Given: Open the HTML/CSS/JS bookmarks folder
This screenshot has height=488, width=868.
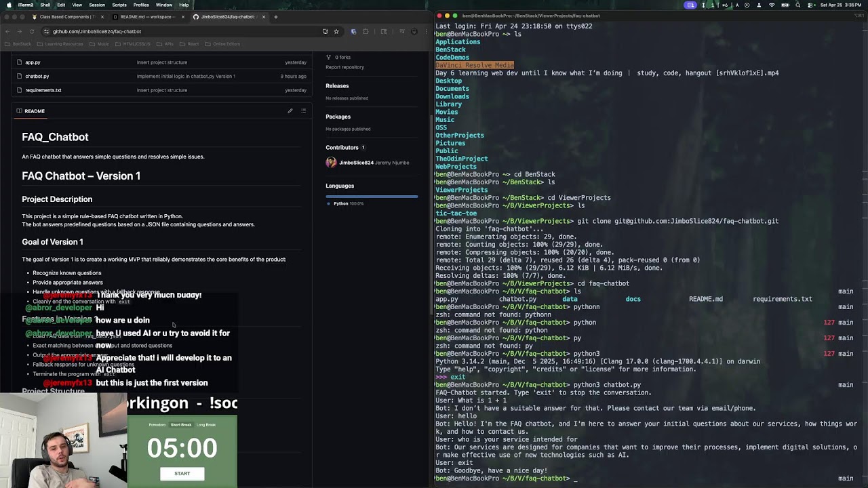Looking at the screenshot, I should 133,44.
